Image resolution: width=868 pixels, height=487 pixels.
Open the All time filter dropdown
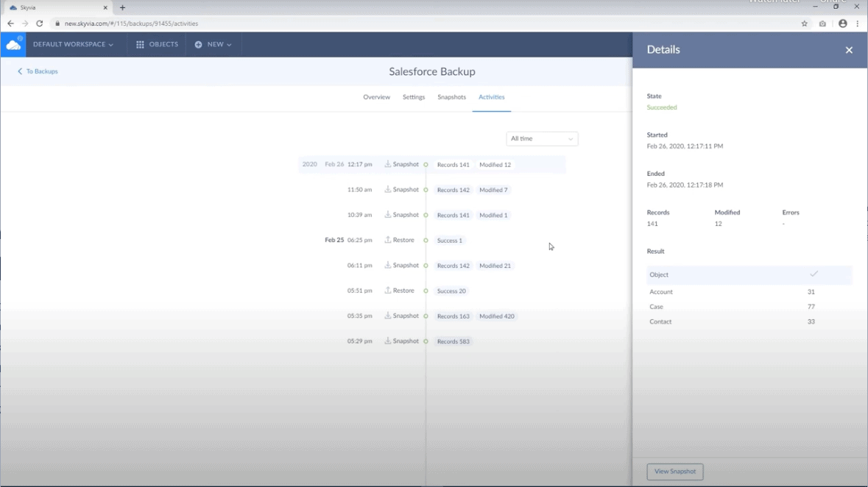(542, 139)
